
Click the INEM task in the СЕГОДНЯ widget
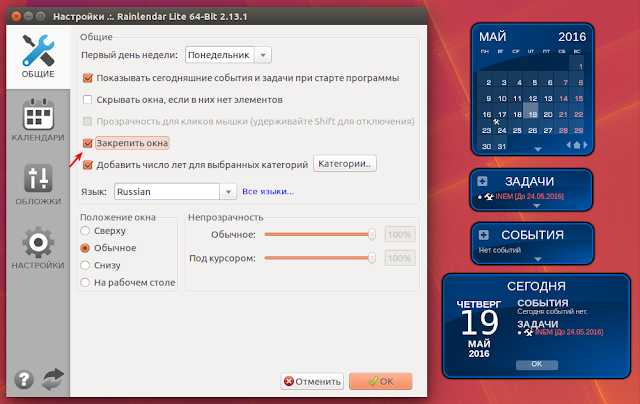click(569, 332)
